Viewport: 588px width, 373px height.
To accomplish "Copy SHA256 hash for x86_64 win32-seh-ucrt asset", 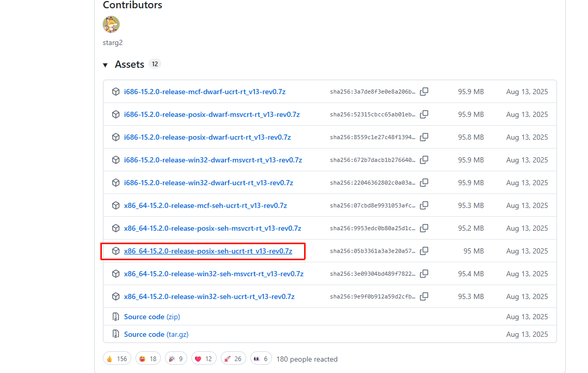I will pos(424,296).
